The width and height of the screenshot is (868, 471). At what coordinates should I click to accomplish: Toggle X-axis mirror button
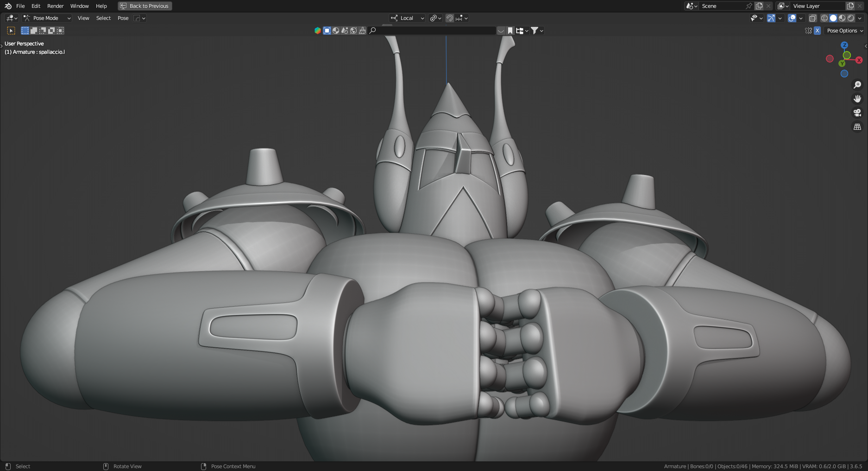pyautogui.click(x=817, y=31)
